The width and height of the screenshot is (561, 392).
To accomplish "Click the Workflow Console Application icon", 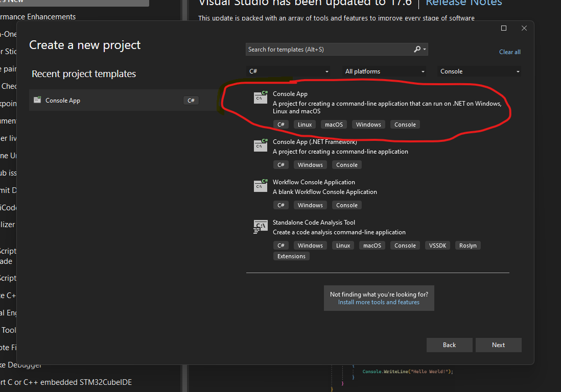I will coord(261,185).
